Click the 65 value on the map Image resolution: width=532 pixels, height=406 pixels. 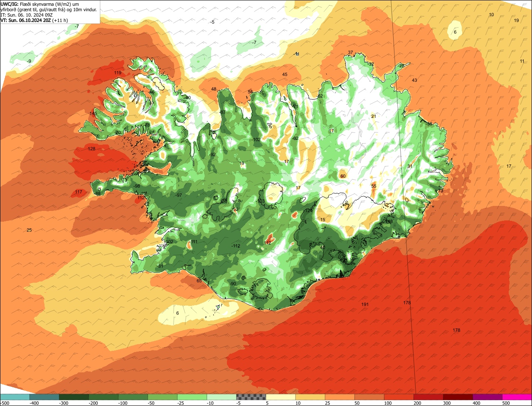pos(199,281)
